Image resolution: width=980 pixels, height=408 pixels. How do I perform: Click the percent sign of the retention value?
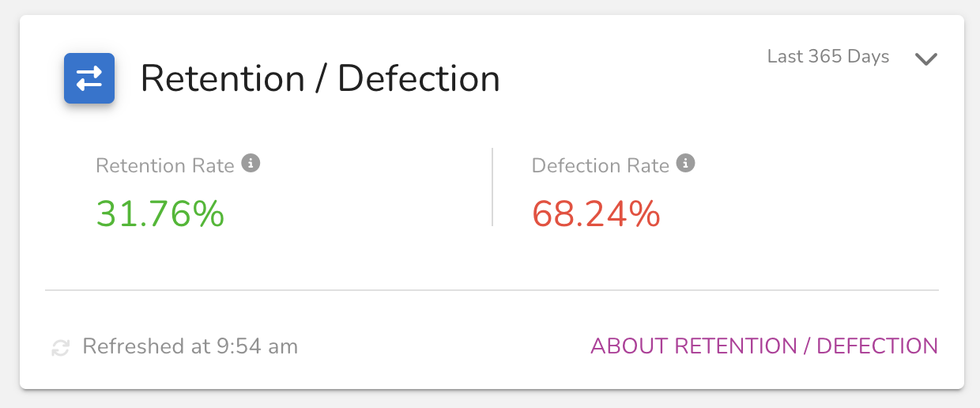[210, 214]
